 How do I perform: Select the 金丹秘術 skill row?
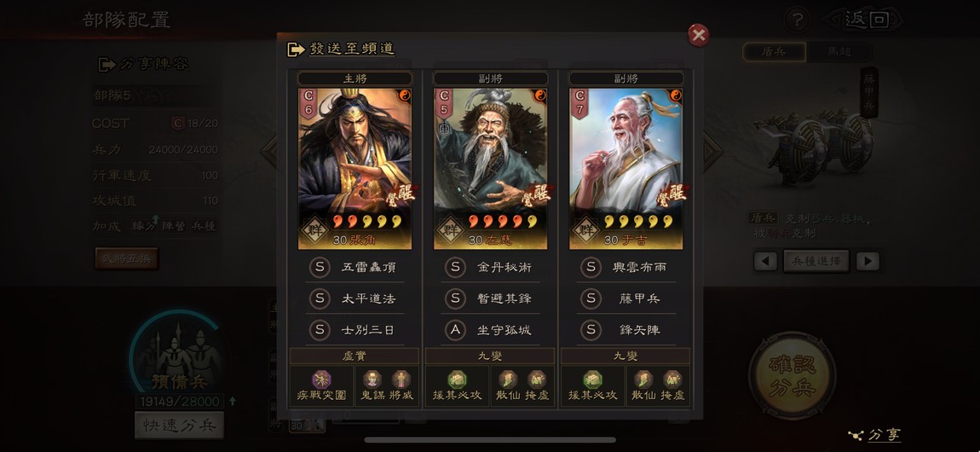pyautogui.click(x=491, y=268)
